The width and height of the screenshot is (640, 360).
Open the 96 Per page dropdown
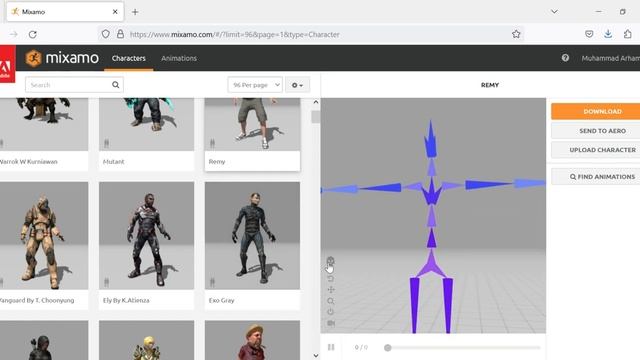point(255,85)
